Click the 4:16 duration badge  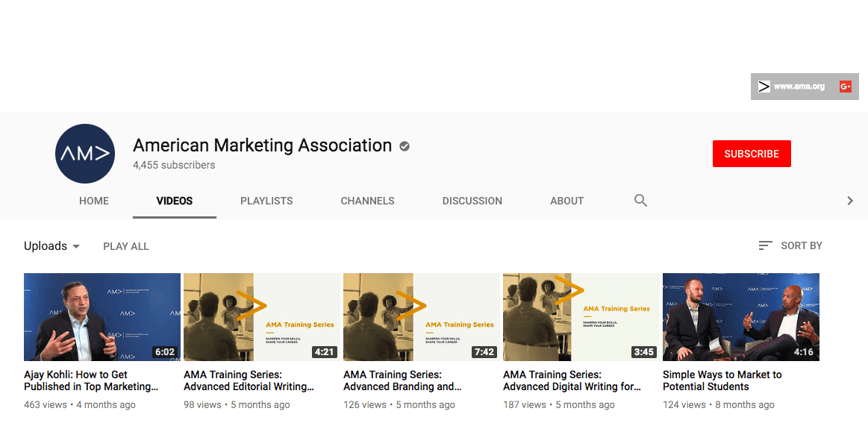tap(804, 352)
